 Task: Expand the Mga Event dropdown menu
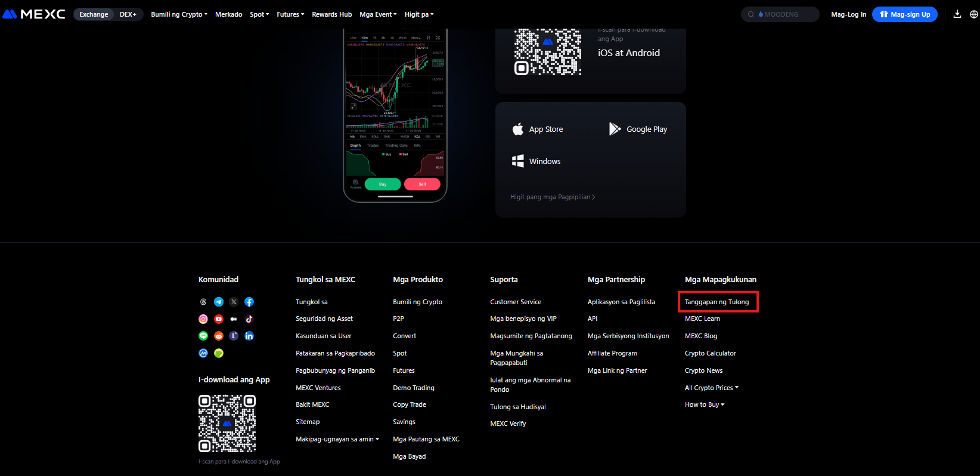(x=378, y=14)
